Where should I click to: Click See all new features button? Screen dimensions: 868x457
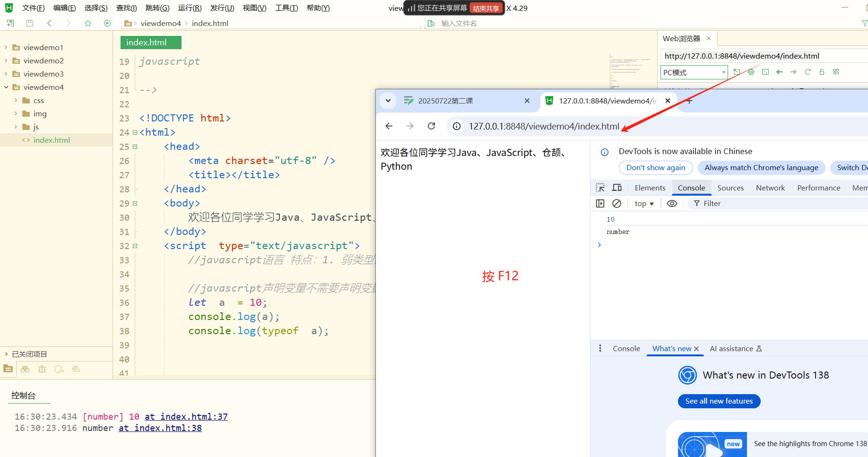click(x=719, y=401)
